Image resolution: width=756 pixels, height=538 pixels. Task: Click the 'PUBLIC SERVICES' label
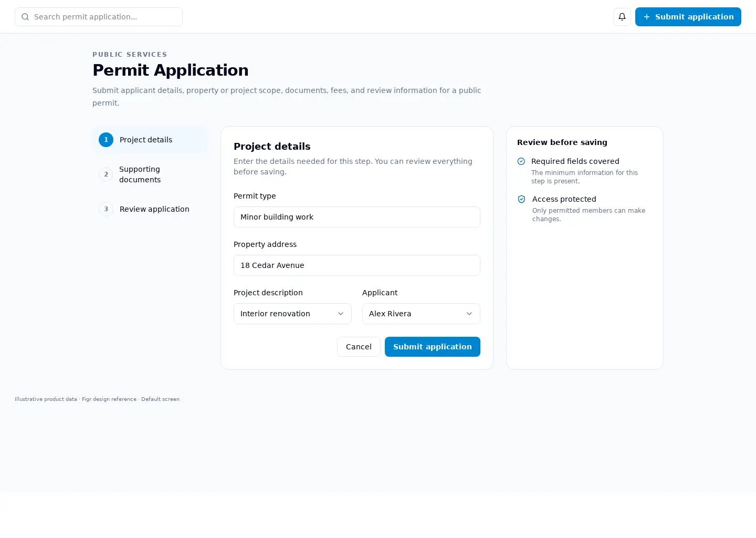pyautogui.click(x=130, y=55)
